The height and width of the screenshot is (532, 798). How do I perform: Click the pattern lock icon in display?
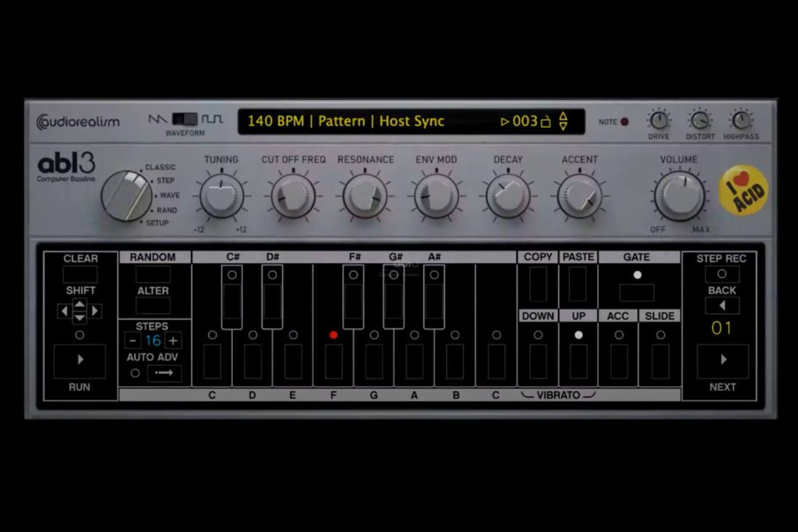(x=546, y=122)
